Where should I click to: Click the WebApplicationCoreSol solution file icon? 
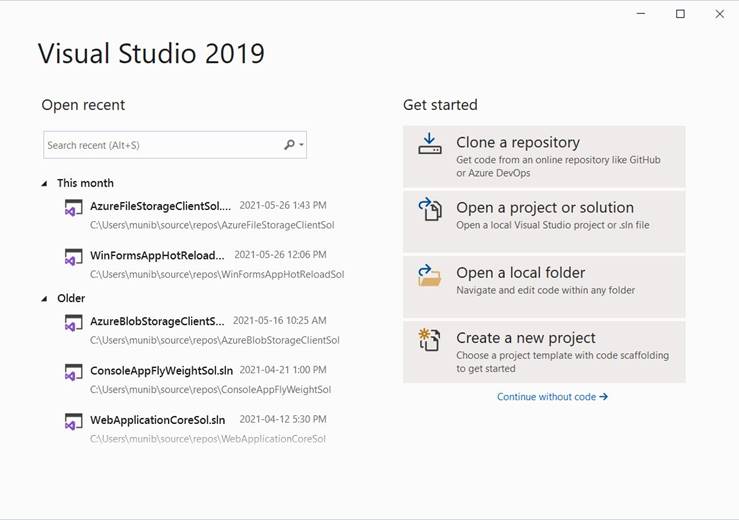[x=73, y=421]
